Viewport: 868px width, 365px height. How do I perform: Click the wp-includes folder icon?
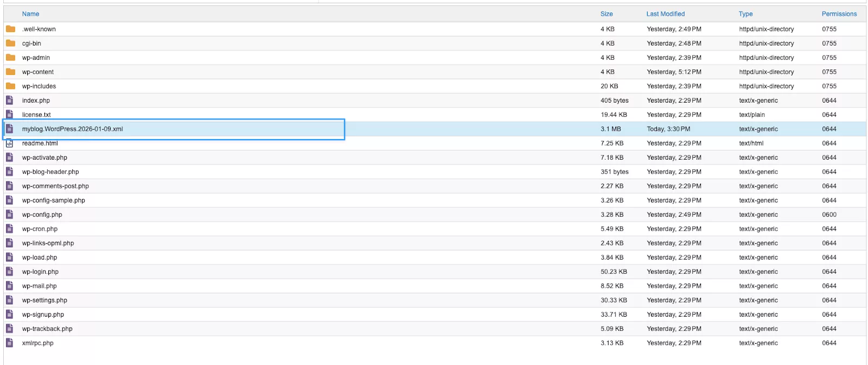[x=10, y=86]
